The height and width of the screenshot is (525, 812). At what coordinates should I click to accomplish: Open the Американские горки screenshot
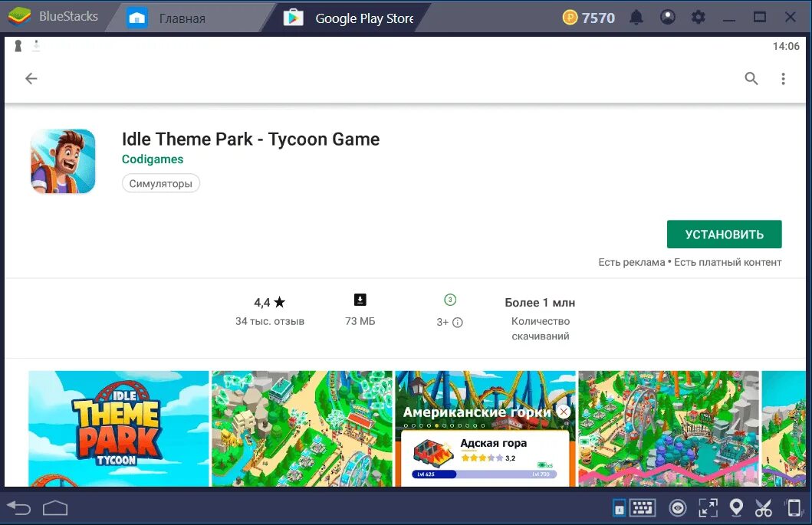coord(485,428)
